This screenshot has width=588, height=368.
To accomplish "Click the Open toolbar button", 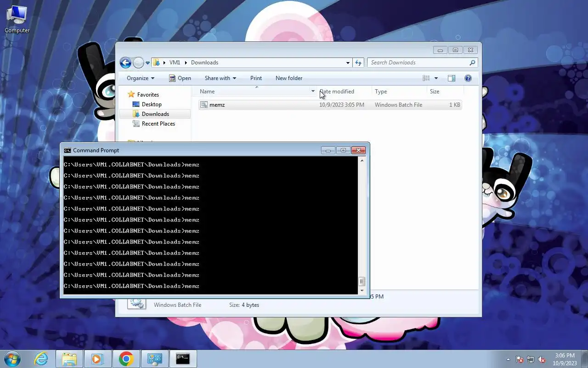I will coord(180,78).
